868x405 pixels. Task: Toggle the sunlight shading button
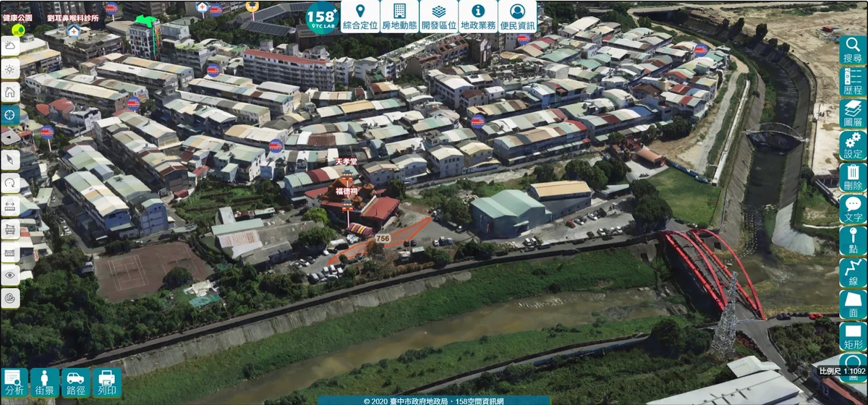point(10,69)
